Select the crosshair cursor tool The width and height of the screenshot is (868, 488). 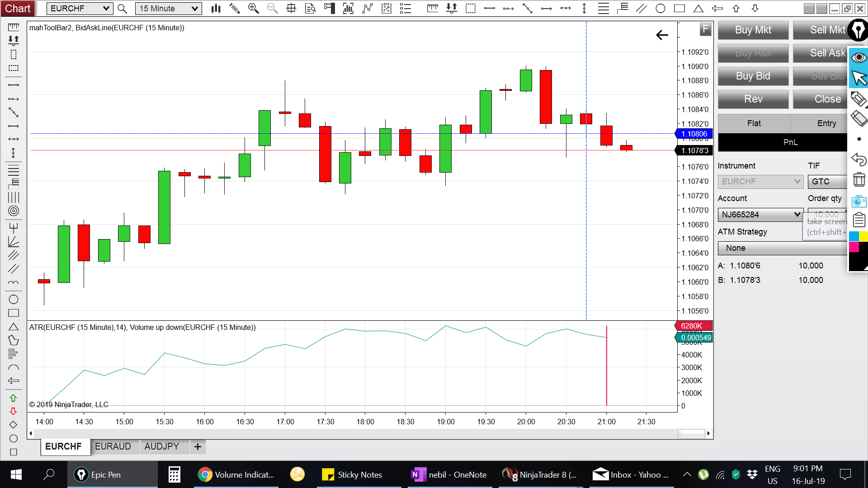point(291,8)
